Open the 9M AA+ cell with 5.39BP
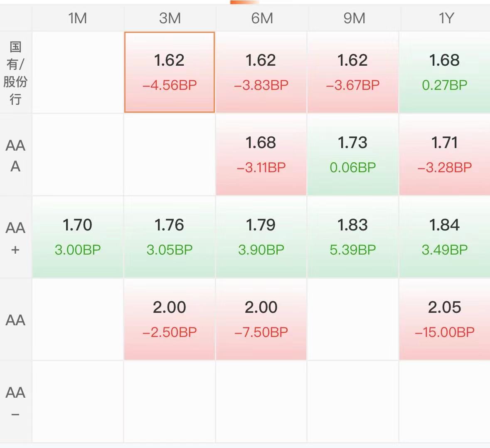The image size is (490, 448). point(353,237)
